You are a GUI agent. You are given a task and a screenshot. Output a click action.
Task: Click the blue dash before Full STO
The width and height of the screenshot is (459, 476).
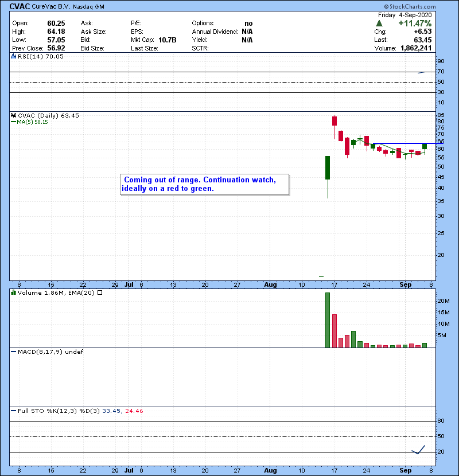pyautogui.click(x=13, y=411)
